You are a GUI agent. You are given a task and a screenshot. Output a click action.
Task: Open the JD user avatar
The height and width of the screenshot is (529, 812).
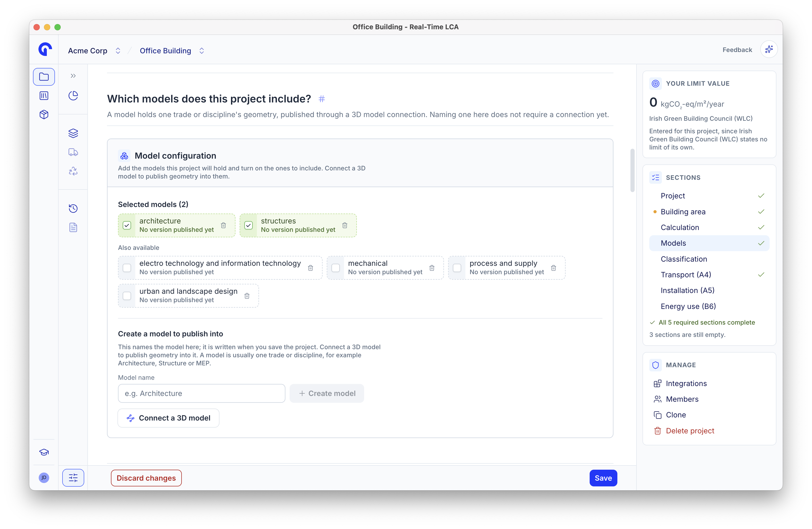[x=44, y=478]
